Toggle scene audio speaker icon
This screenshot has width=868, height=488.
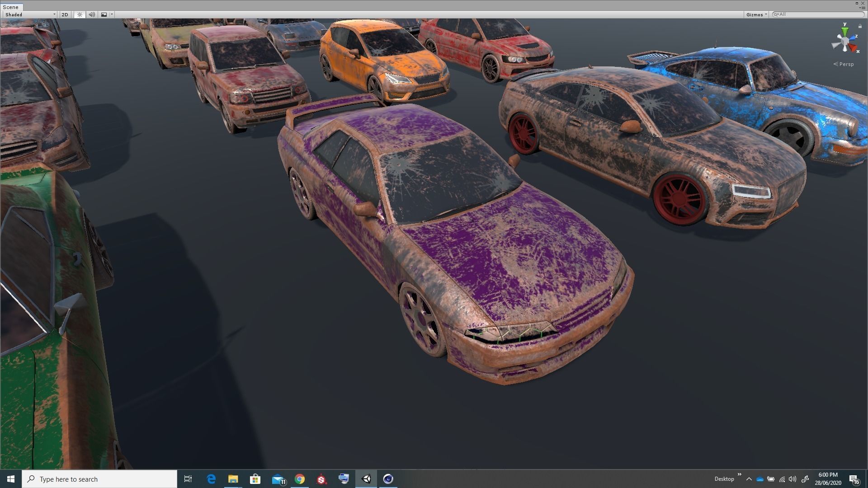pos(92,14)
